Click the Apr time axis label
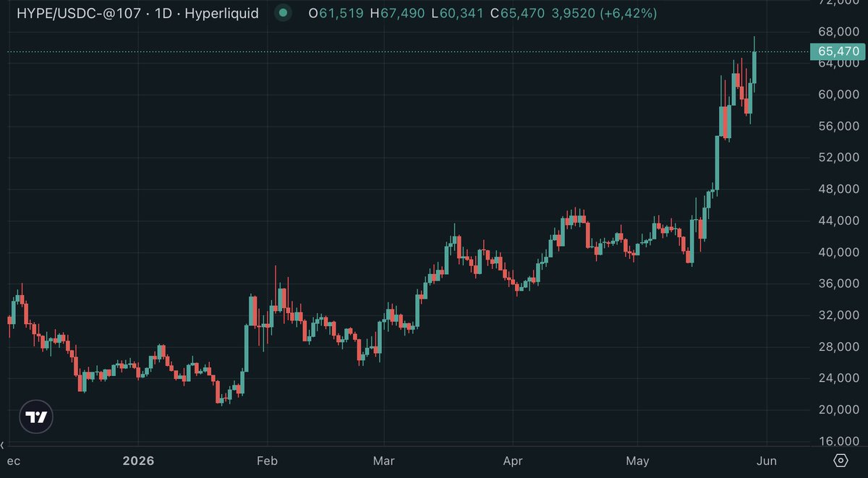 [x=512, y=461]
